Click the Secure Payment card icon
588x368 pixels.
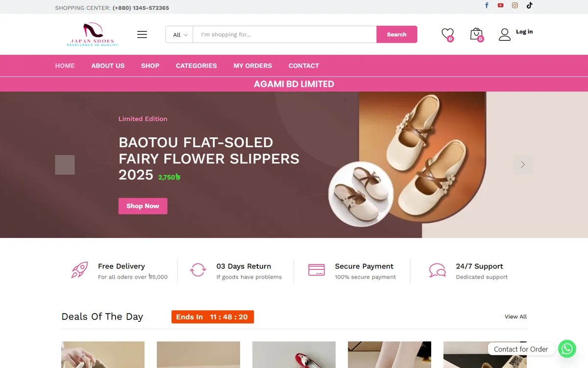tap(317, 270)
